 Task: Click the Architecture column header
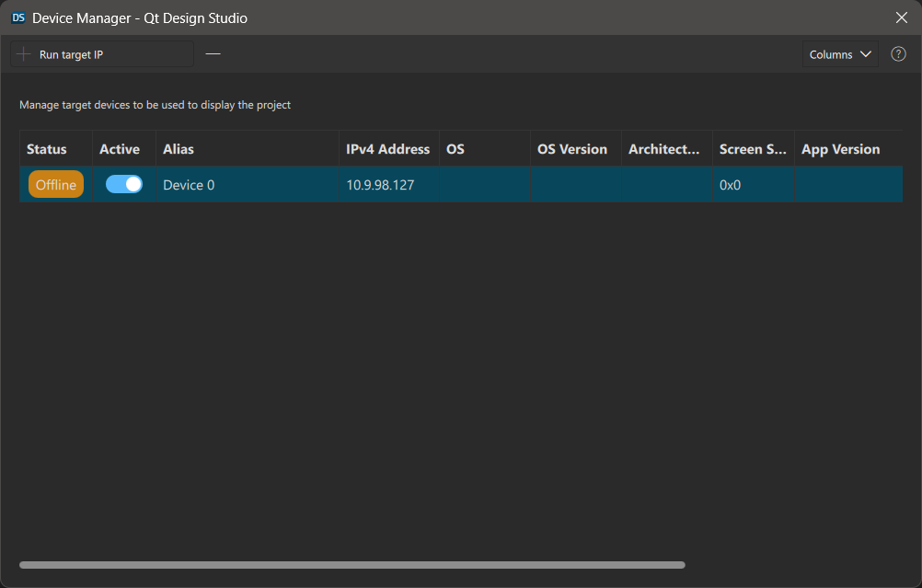(667, 149)
